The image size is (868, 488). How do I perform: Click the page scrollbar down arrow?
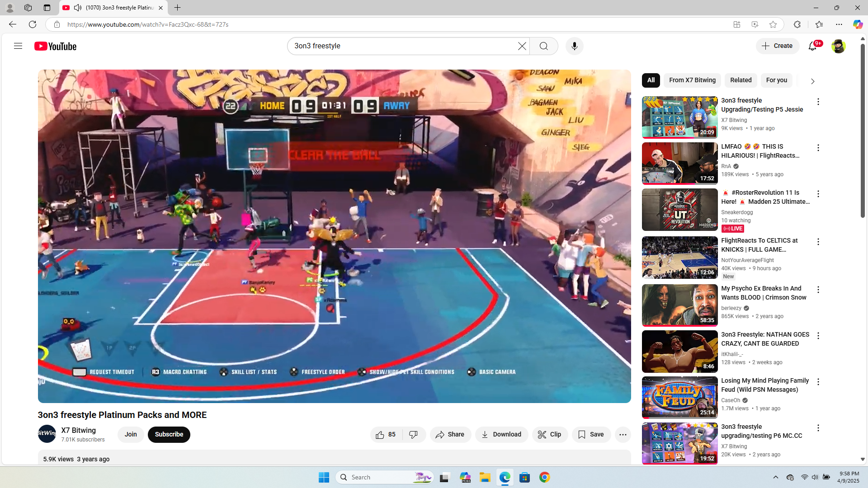863,459
